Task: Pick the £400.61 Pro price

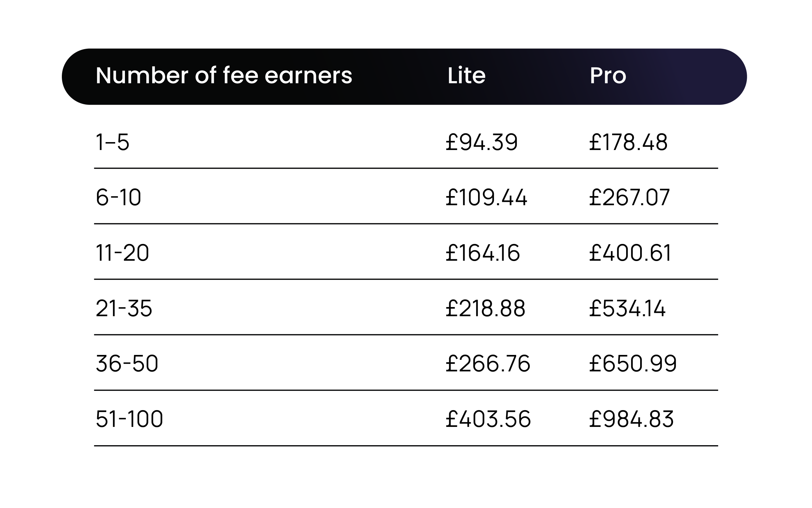Action: tap(630, 253)
